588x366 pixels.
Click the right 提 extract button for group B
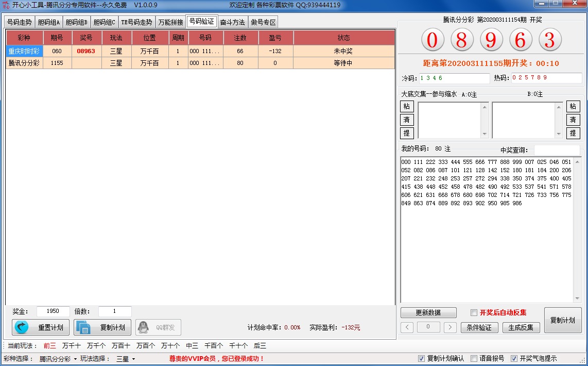click(x=573, y=133)
